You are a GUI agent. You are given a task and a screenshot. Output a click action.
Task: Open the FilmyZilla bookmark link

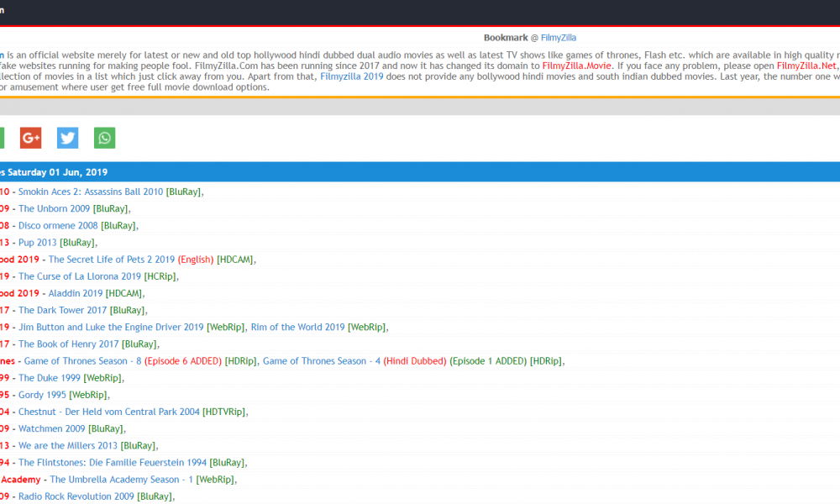[559, 38]
